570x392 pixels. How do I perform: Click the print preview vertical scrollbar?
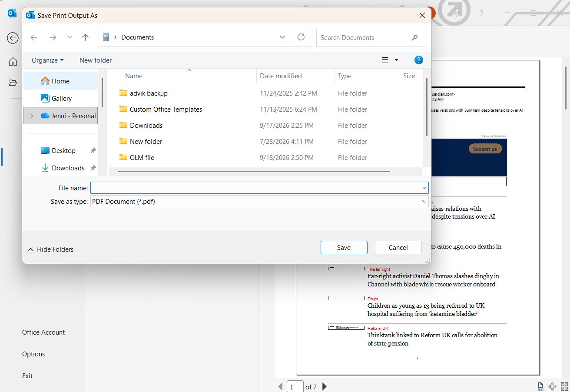click(x=566, y=87)
